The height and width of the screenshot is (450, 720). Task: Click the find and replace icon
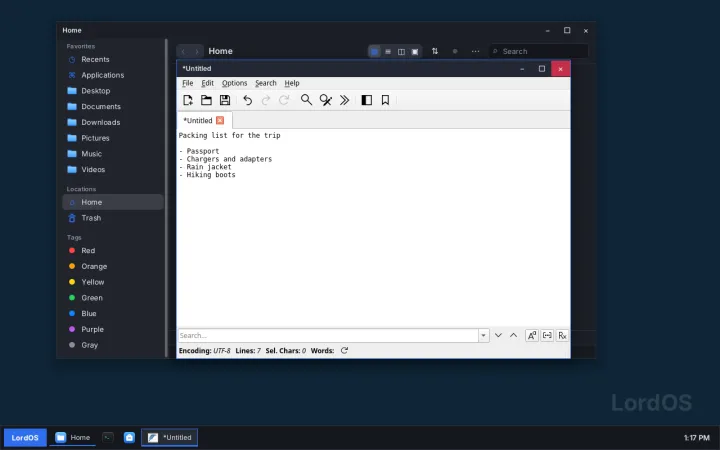pyautogui.click(x=326, y=100)
